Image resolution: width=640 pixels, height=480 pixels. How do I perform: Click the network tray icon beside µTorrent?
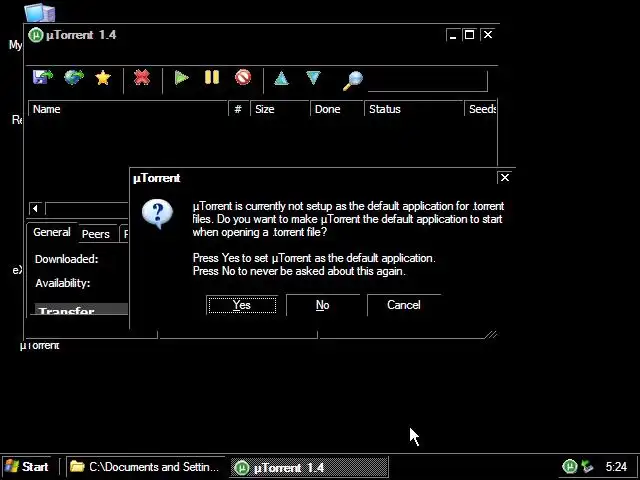click(x=587, y=466)
